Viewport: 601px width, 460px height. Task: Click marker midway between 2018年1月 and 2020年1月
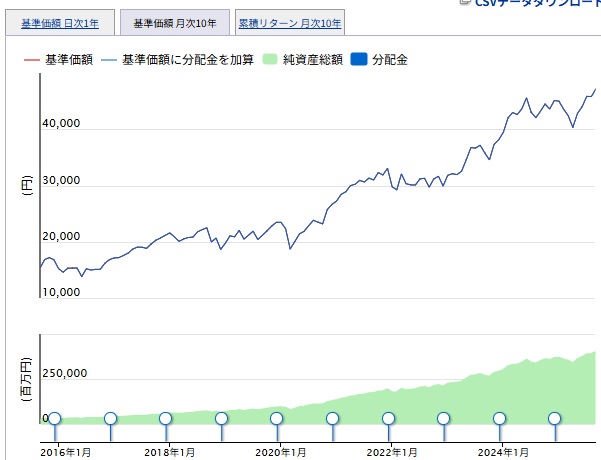point(222,419)
